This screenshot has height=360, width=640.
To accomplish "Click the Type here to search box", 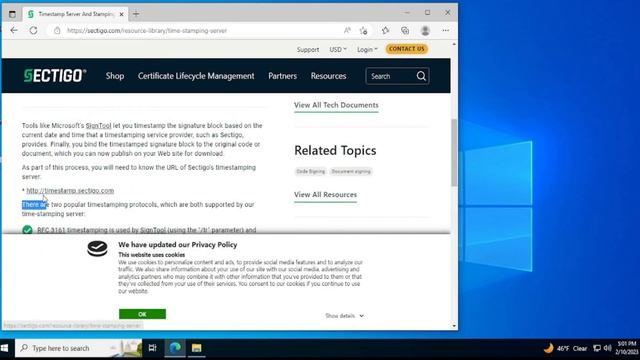I will click(x=78, y=348).
